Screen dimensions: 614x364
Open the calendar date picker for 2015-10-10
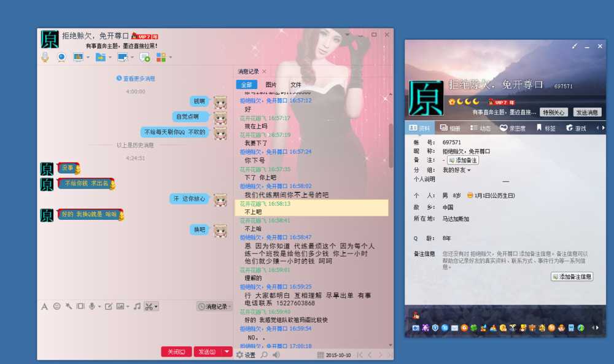321,355
